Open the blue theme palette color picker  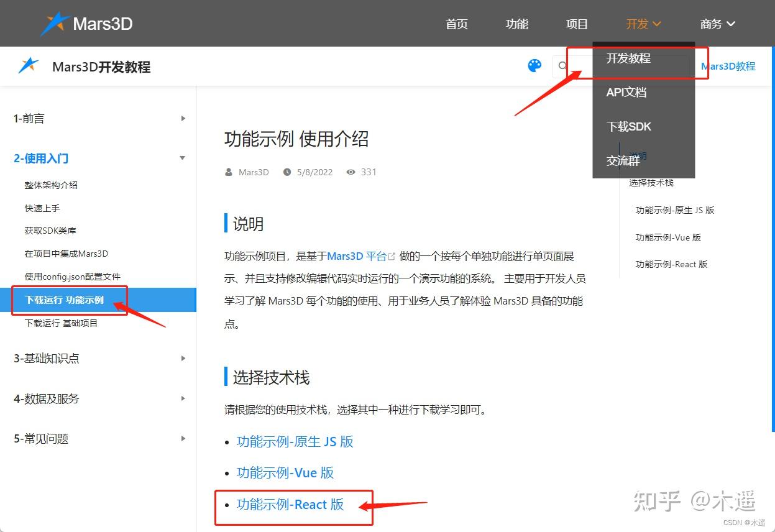534,66
